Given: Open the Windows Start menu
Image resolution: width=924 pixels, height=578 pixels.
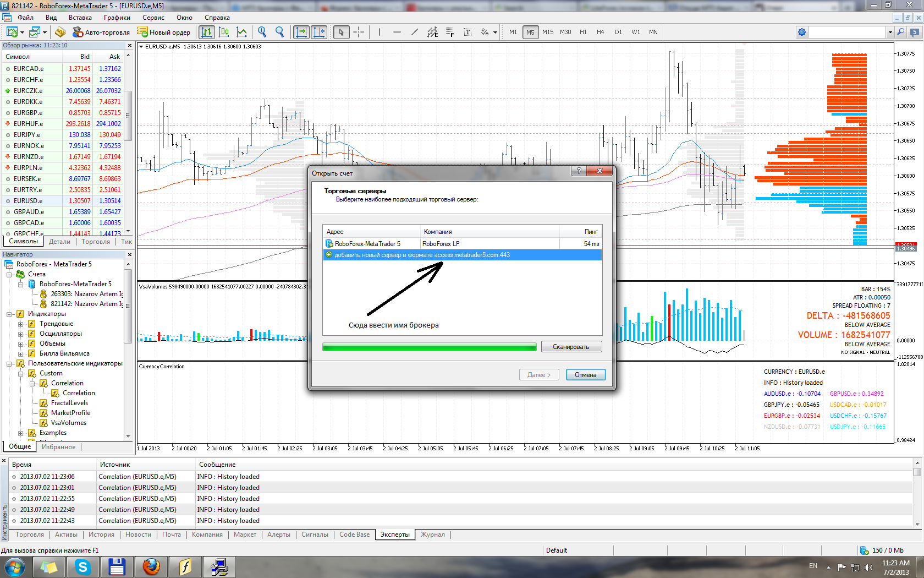Looking at the screenshot, I should coord(14,566).
